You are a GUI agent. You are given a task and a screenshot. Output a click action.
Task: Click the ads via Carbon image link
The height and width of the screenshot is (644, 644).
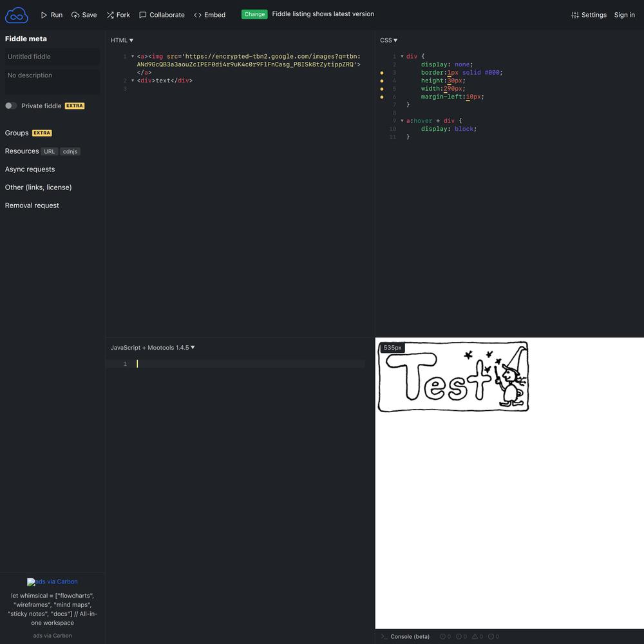click(52, 582)
